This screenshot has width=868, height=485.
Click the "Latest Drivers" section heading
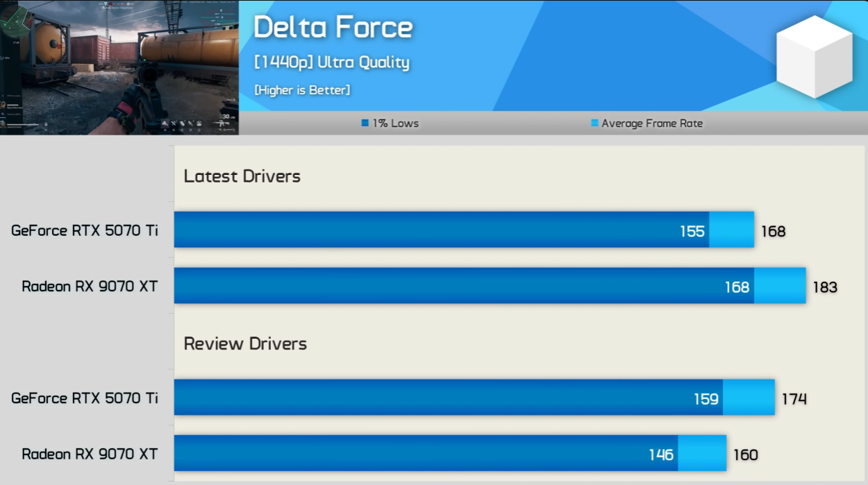(x=242, y=176)
